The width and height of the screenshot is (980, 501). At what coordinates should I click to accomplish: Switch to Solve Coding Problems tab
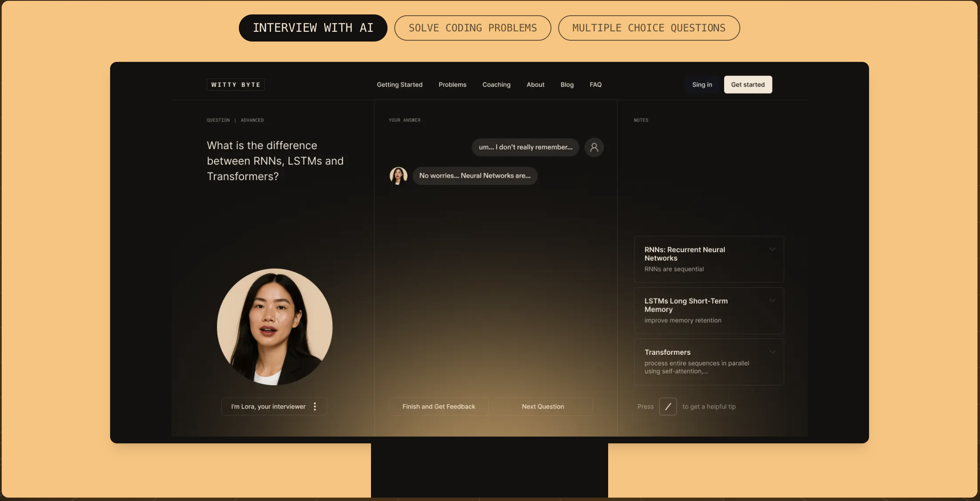pyautogui.click(x=472, y=28)
